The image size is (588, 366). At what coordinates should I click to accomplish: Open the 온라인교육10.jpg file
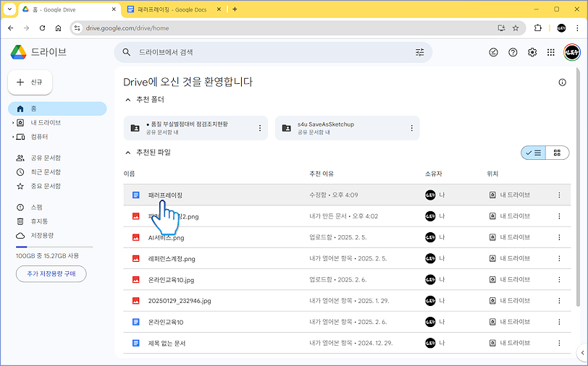pyautogui.click(x=171, y=280)
